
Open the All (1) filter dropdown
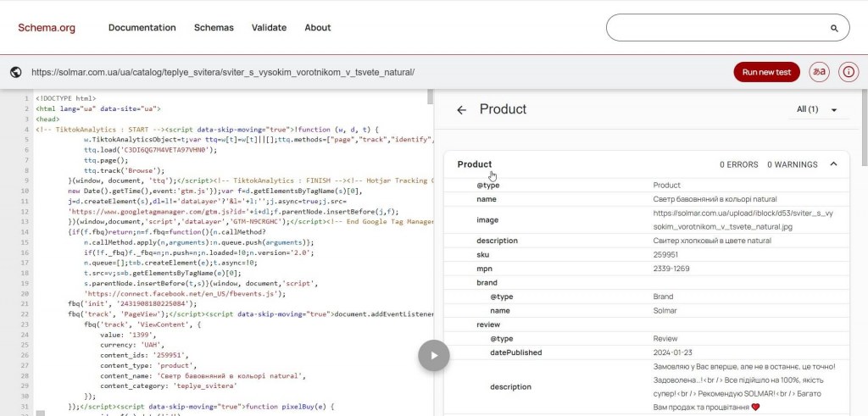point(818,109)
